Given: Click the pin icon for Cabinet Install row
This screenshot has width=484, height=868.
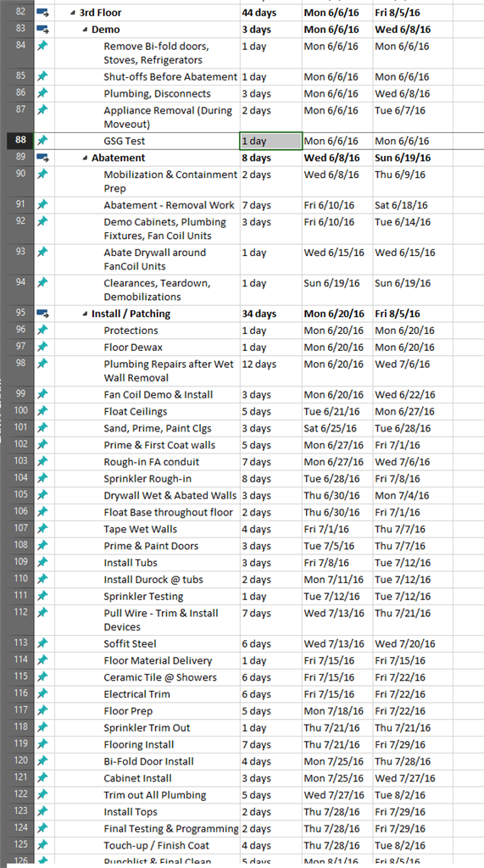Looking at the screenshot, I should (x=42, y=778).
